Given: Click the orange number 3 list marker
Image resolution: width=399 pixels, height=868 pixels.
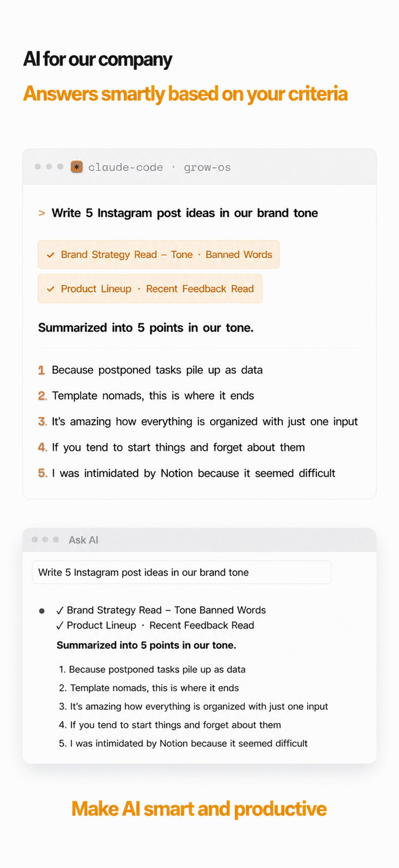Looking at the screenshot, I should [x=43, y=422].
